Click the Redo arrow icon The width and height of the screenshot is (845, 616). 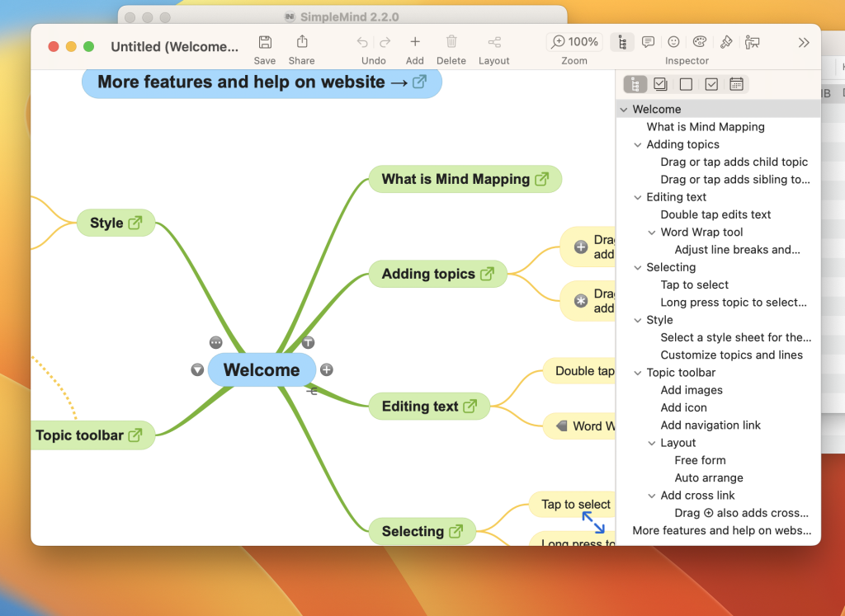pyautogui.click(x=385, y=42)
